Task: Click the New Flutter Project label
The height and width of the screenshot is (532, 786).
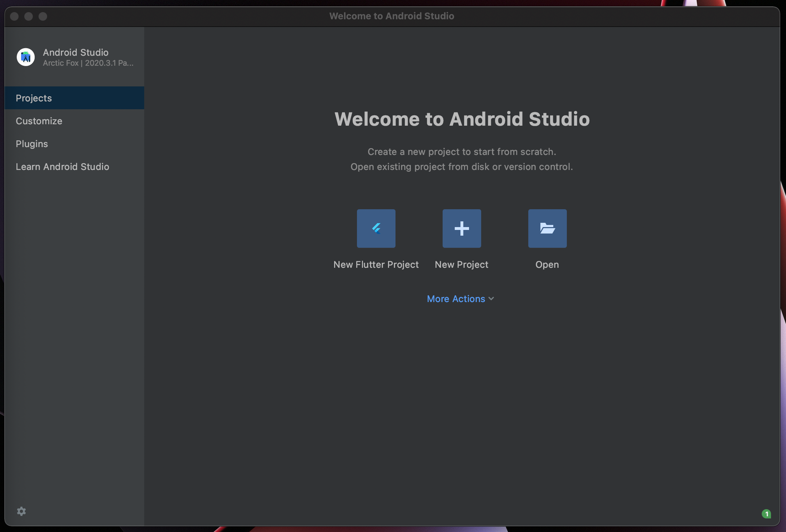Action: [376, 265]
